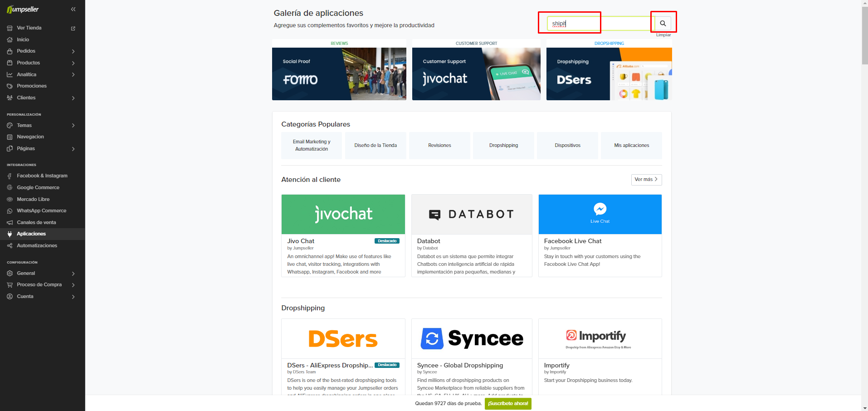Open the Jivochat Customer Support banner
This screenshot has height=411, width=868.
pos(476,74)
